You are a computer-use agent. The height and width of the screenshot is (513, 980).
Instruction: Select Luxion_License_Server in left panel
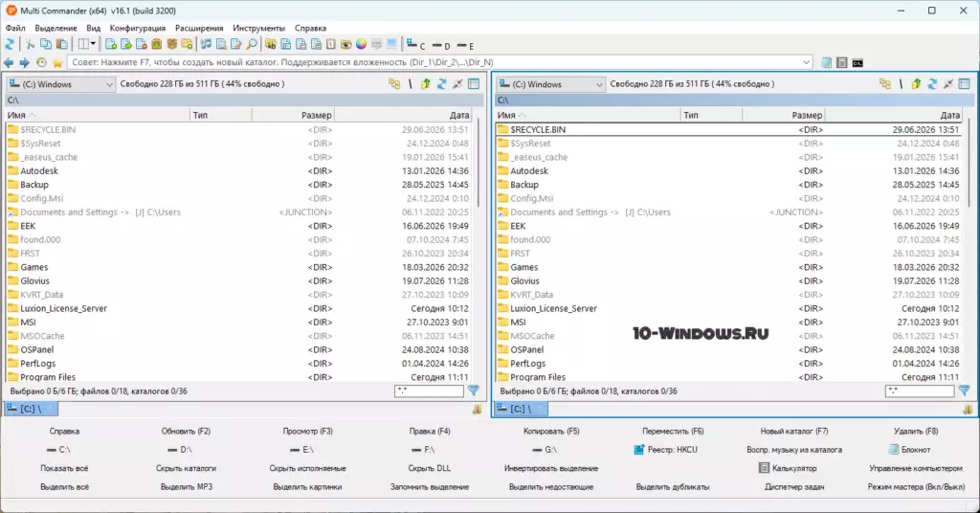[238, 308]
